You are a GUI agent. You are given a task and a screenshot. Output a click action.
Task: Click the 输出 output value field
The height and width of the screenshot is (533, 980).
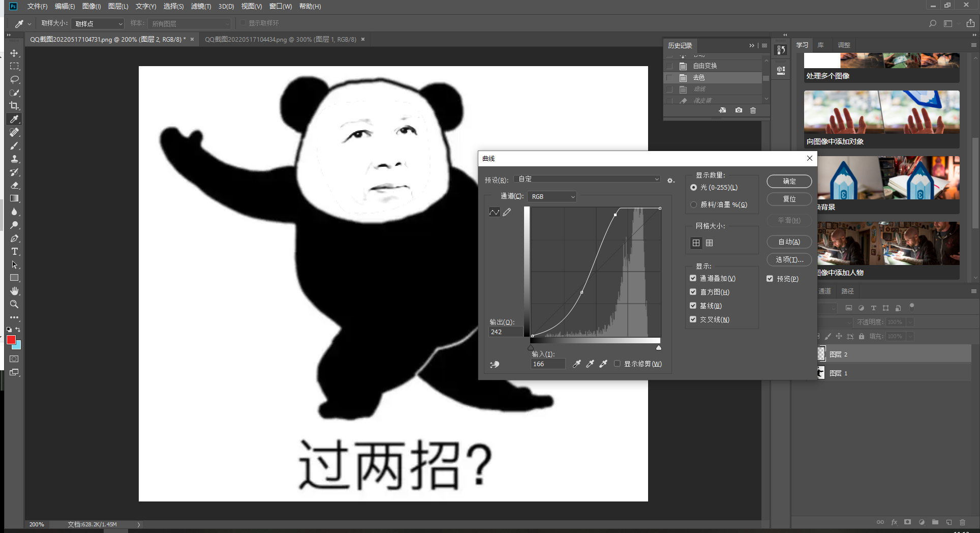point(506,332)
